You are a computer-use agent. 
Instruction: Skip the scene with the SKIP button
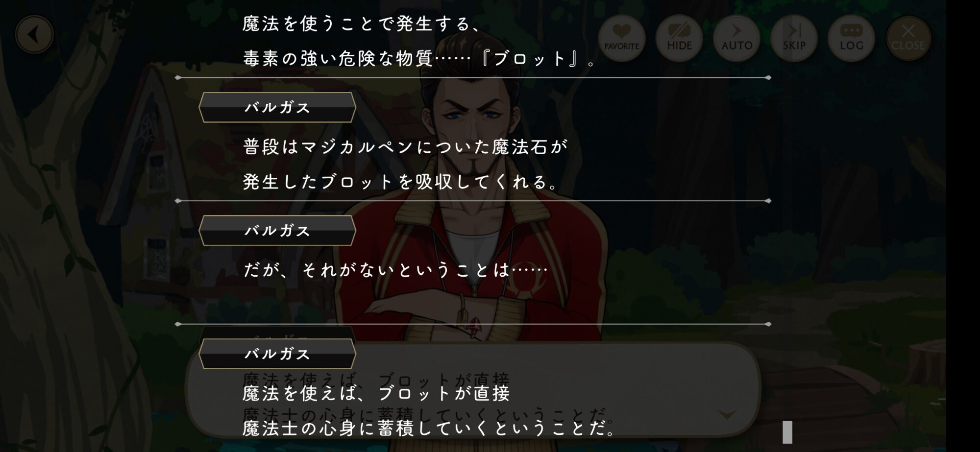(x=794, y=38)
